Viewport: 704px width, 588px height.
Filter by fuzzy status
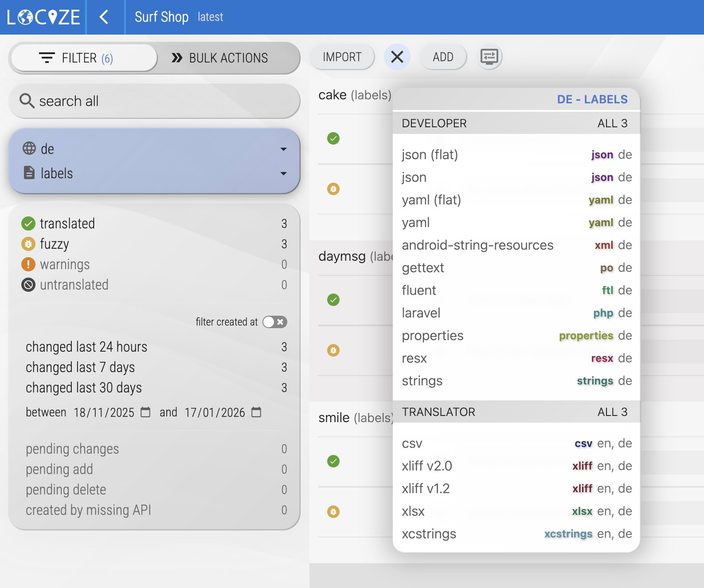coord(55,244)
